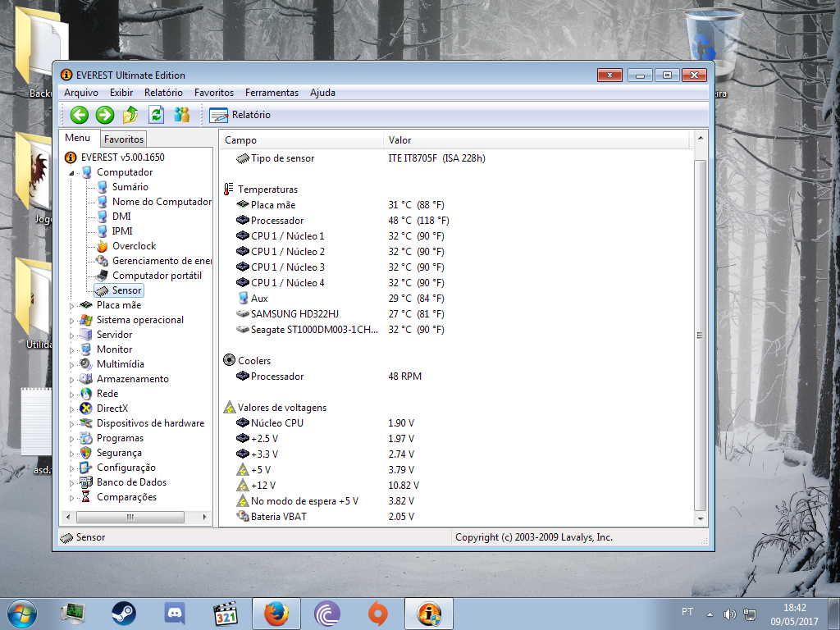
Task: Click the tree scroll right arrow
Action: [x=204, y=517]
